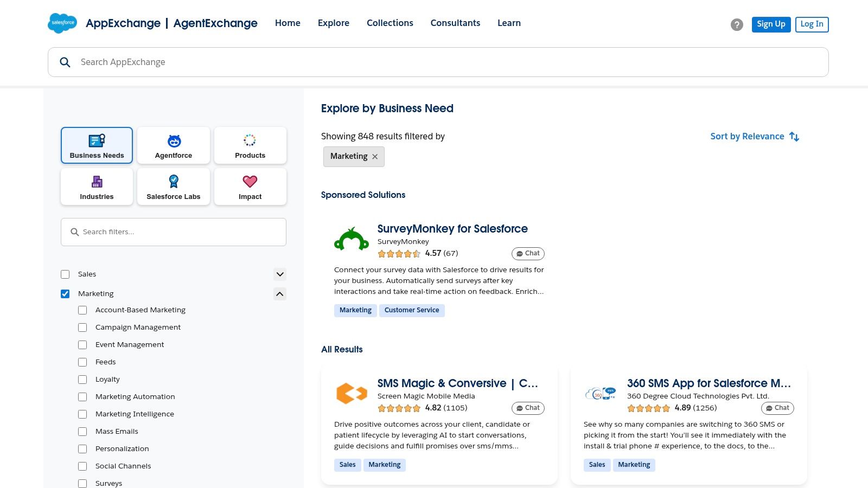
Task: Select the Industries category tile
Action: (x=97, y=187)
